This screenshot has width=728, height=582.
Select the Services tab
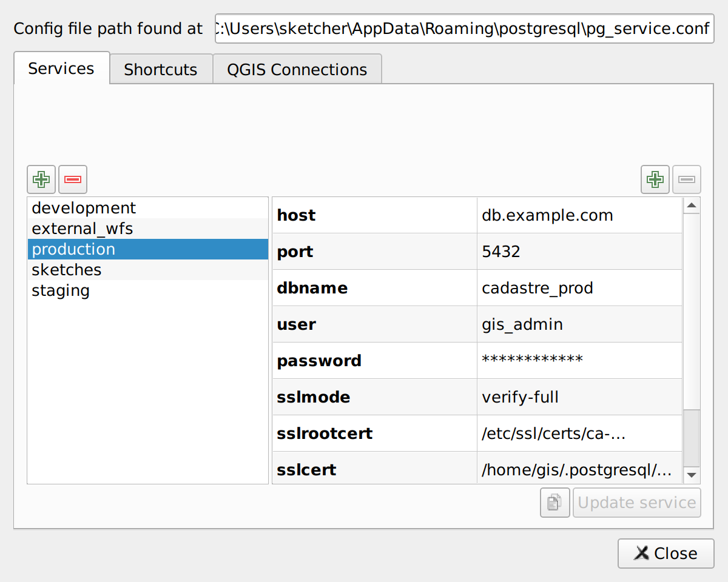pos(61,69)
